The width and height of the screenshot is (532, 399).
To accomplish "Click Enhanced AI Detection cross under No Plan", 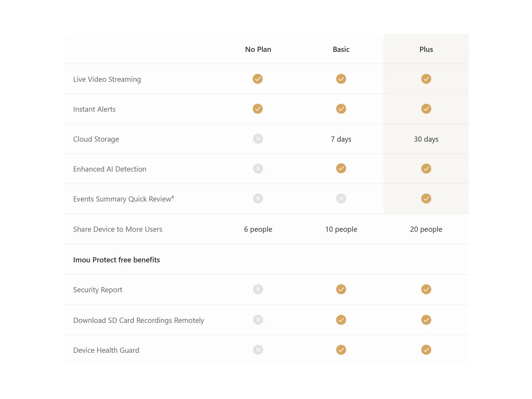I will [x=258, y=169].
